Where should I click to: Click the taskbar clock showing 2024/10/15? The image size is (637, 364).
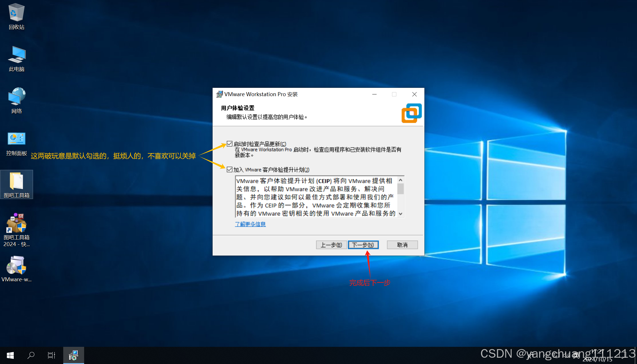click(x=598, y=355)
